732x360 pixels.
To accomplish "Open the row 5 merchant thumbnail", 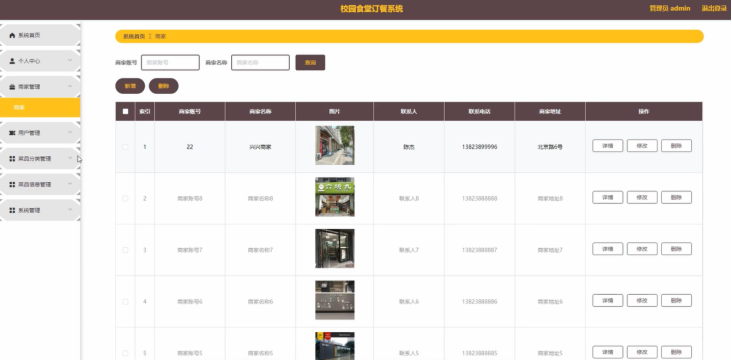I will 335,346.
